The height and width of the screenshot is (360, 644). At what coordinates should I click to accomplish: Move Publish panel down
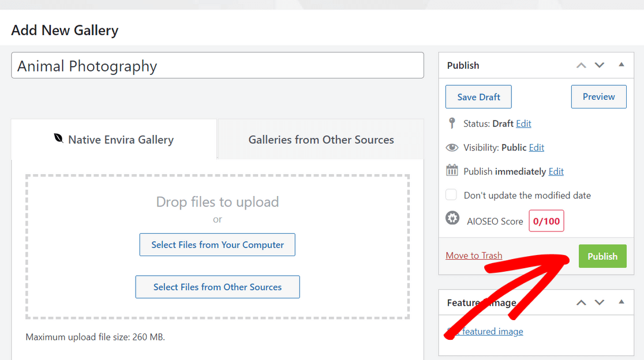[599, 65]
